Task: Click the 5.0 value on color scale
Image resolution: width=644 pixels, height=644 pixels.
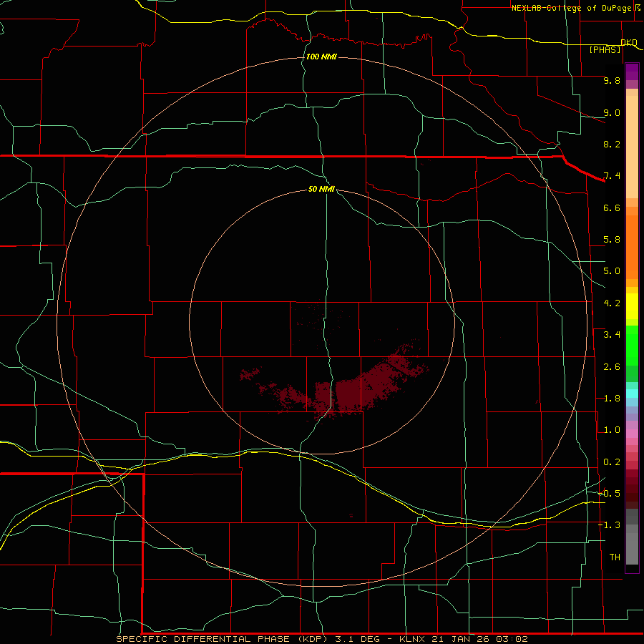Action: (x=612, y=271)
